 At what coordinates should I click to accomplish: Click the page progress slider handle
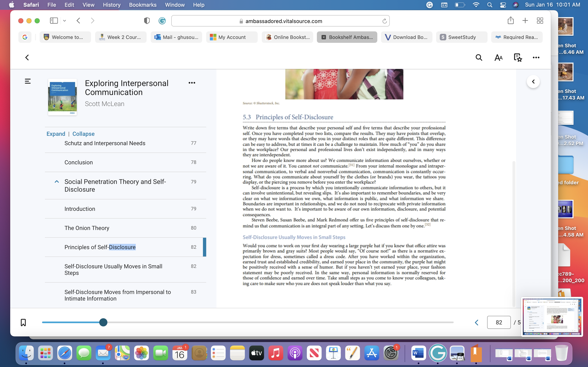point(103,322)
